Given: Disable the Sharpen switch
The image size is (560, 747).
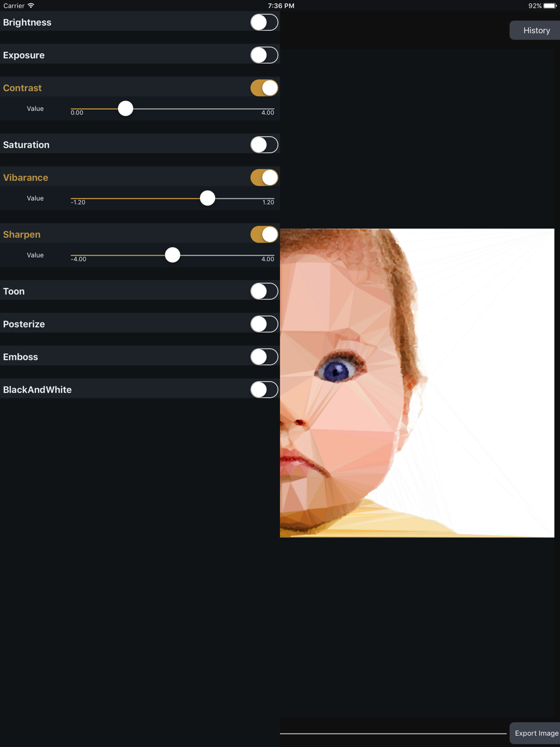Looking at the screenshot, I should point(264,235).
